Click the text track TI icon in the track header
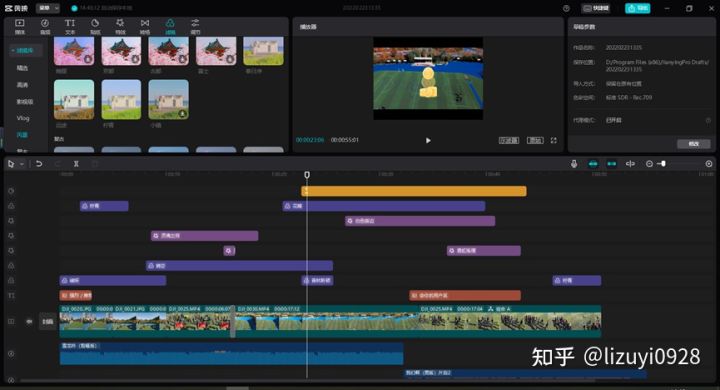This screenshot has width=720, height=390. (11, 295)
